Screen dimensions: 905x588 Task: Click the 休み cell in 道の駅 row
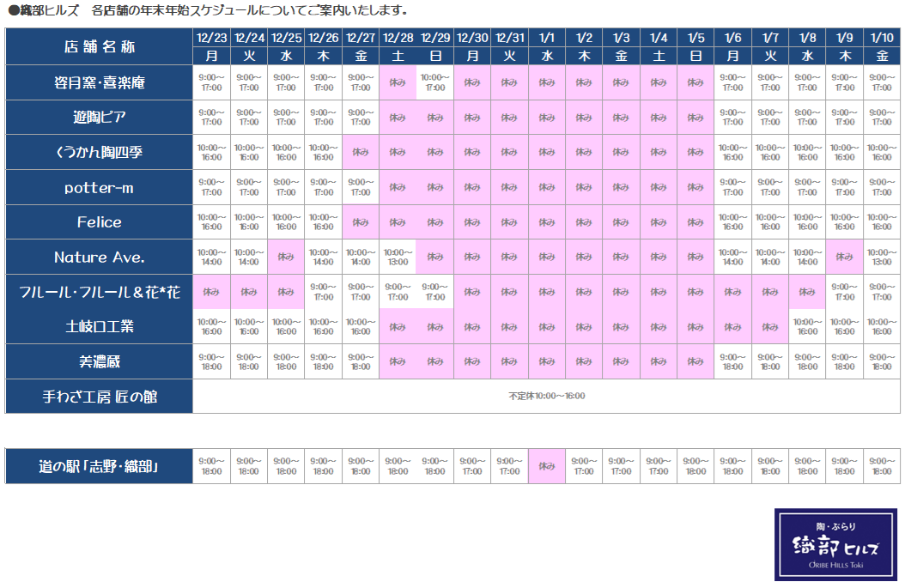click(547, 466)
